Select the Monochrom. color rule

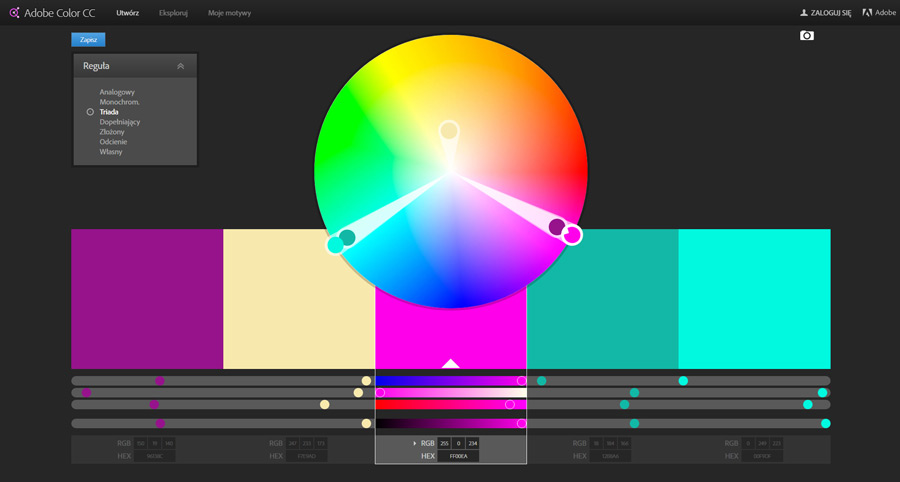tap(119, 102)
